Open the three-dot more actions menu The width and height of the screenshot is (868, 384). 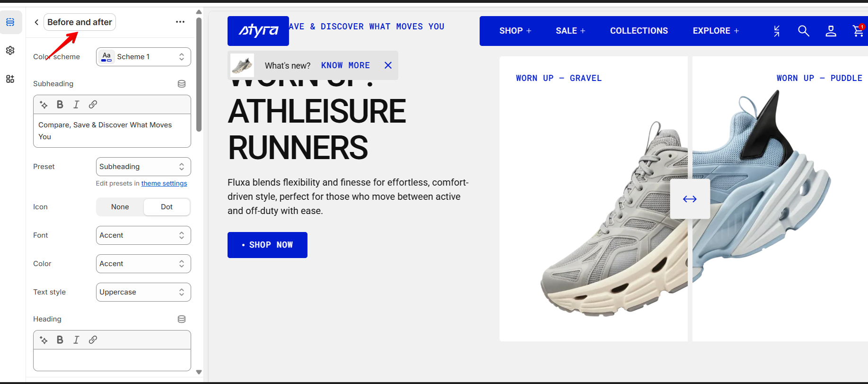(180, 22)
